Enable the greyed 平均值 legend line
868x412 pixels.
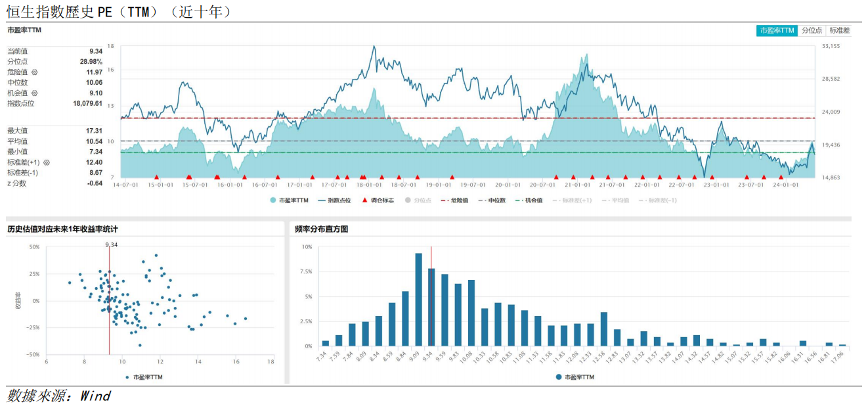[x=615, y=200]
